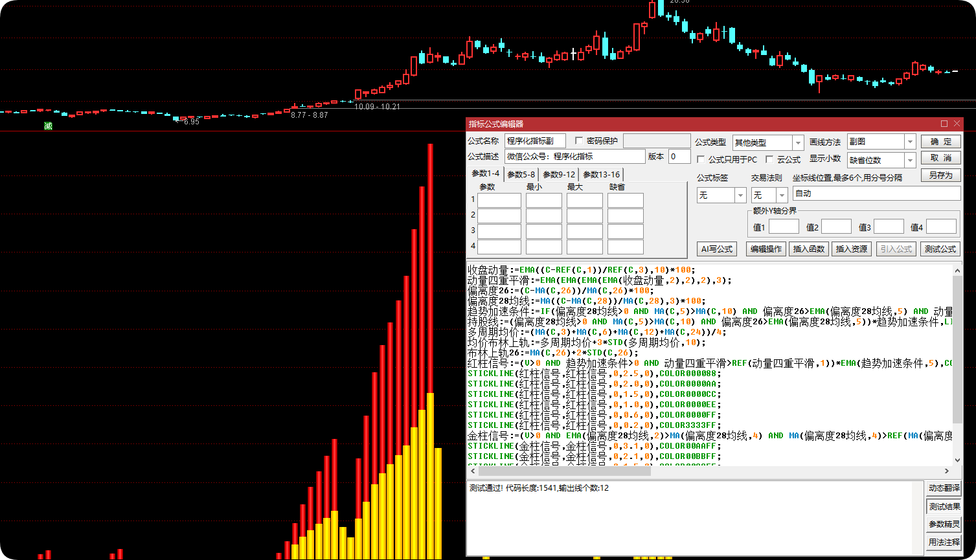Run 测试公式 to test the formula
Image resolution: width=976 pixels, height=560 pixels.
click(940, 249)
